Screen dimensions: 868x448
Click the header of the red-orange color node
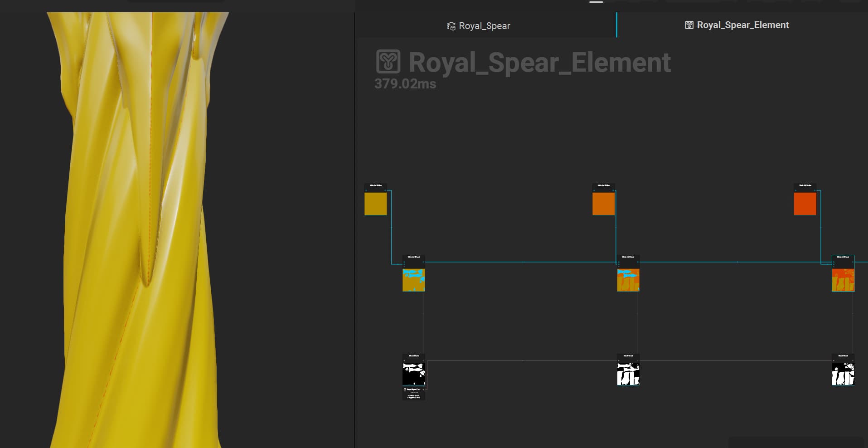pos(805,185)
